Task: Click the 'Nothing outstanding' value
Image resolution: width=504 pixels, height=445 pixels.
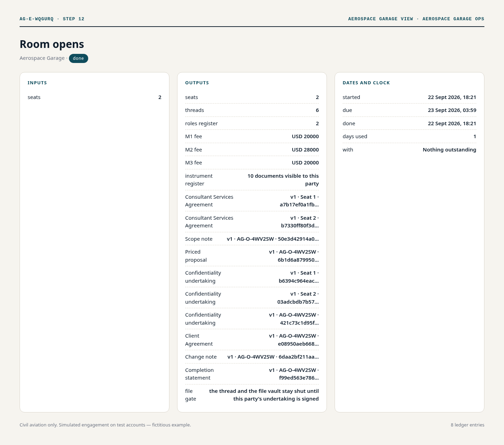Action: pos(449,150)
